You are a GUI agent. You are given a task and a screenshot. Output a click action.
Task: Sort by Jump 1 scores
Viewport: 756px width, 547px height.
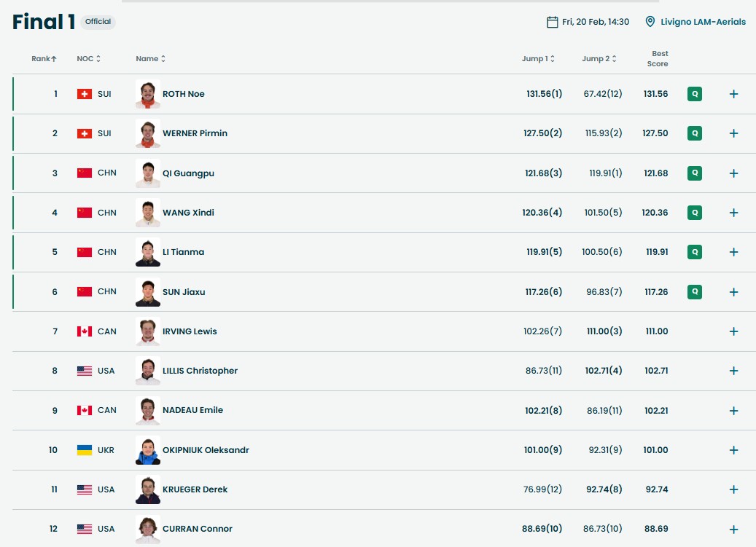click(x=538, y=59)
